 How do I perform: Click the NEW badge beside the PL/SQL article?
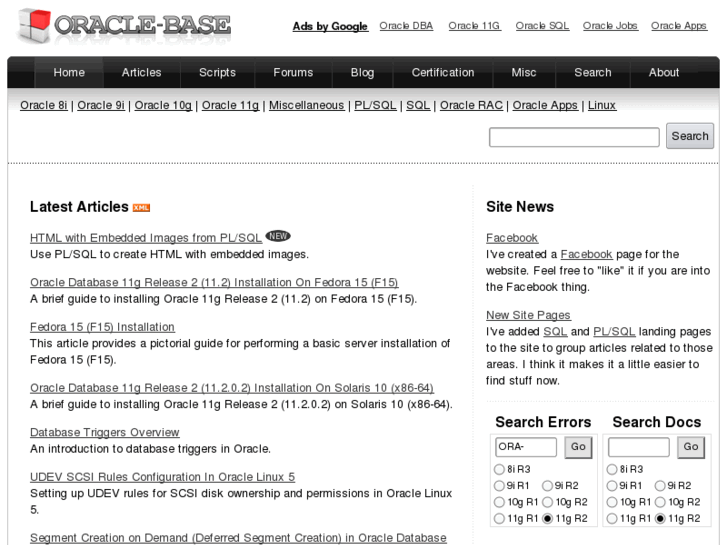[278, 236]
